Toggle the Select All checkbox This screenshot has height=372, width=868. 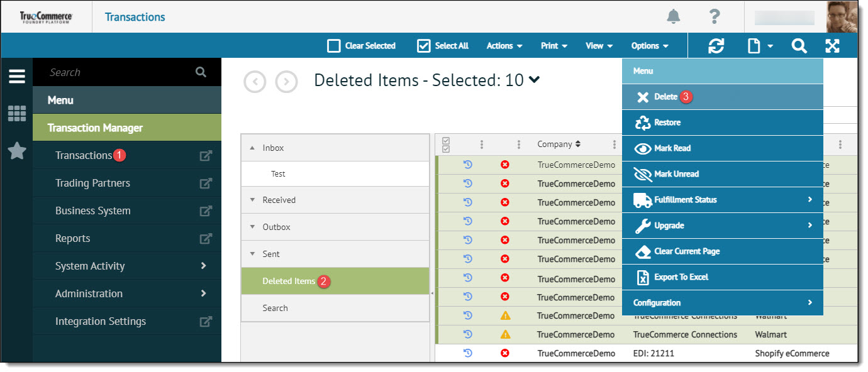[423, 46]
